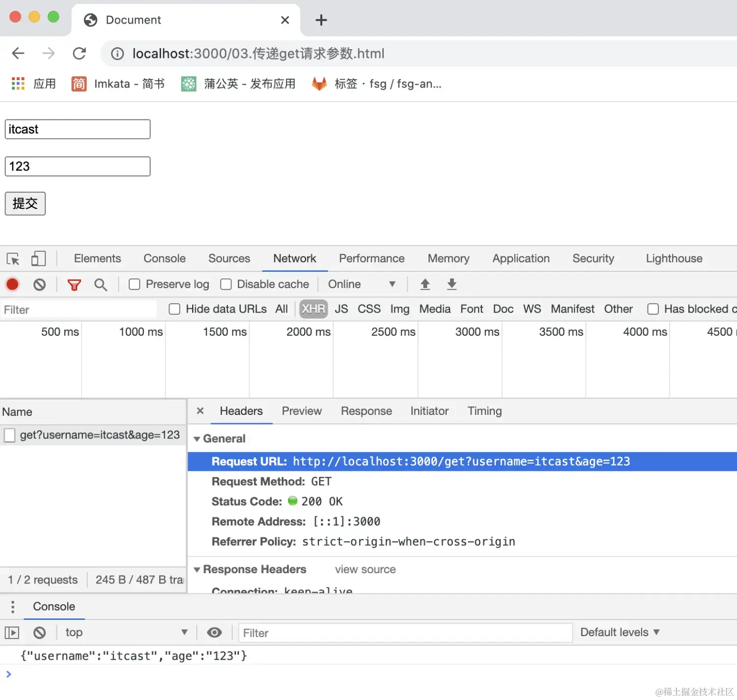Click the browser forward arrow
The image size is (737, 700).
point(49,53)
